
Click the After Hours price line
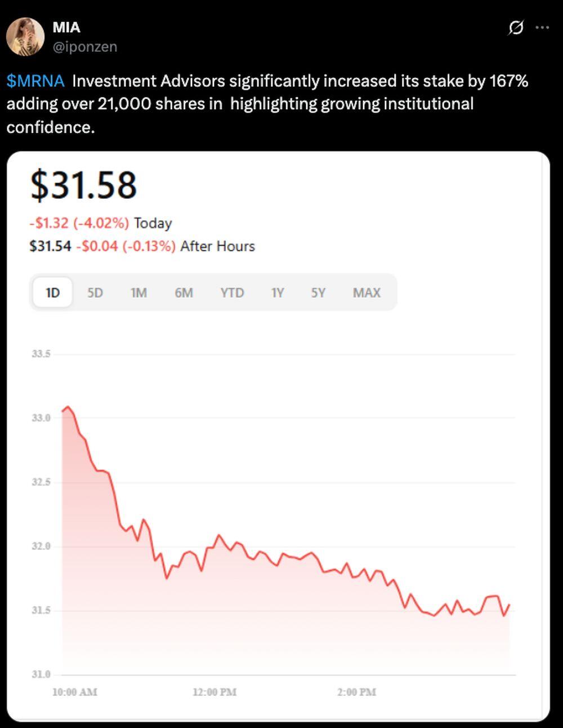click(x=142, y=246)
